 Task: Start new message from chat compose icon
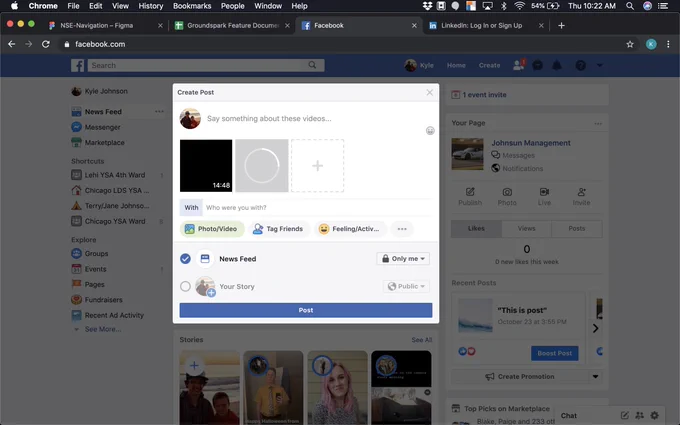click(624, 415)
